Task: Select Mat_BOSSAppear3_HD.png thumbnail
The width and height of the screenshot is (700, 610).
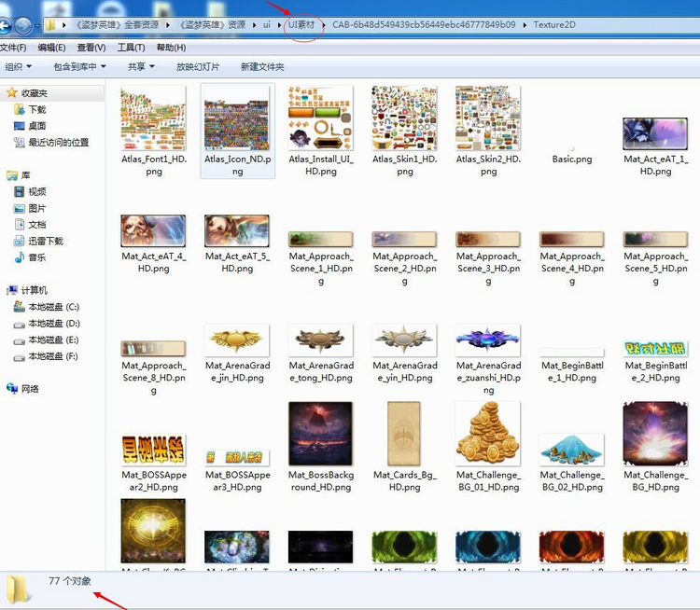Action: 237,458
